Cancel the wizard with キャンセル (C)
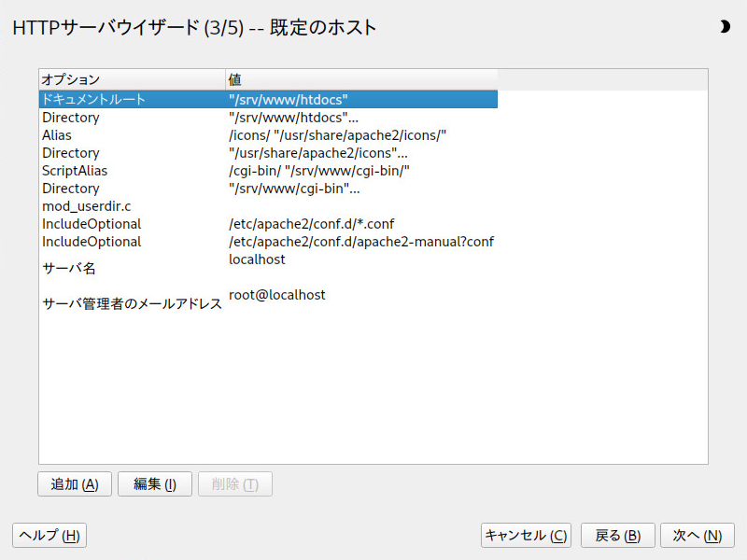This screenshot has height=560, width=747. tap(526, 535)
